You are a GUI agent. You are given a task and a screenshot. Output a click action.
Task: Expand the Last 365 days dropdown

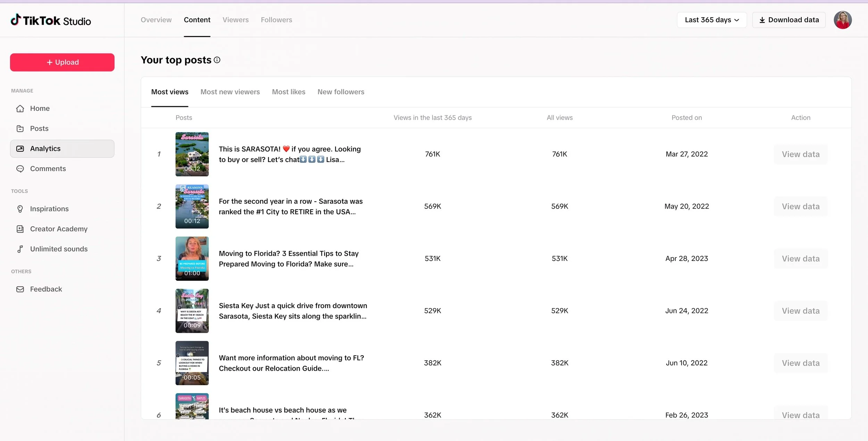pyautogui.click(x=711, y=20)
